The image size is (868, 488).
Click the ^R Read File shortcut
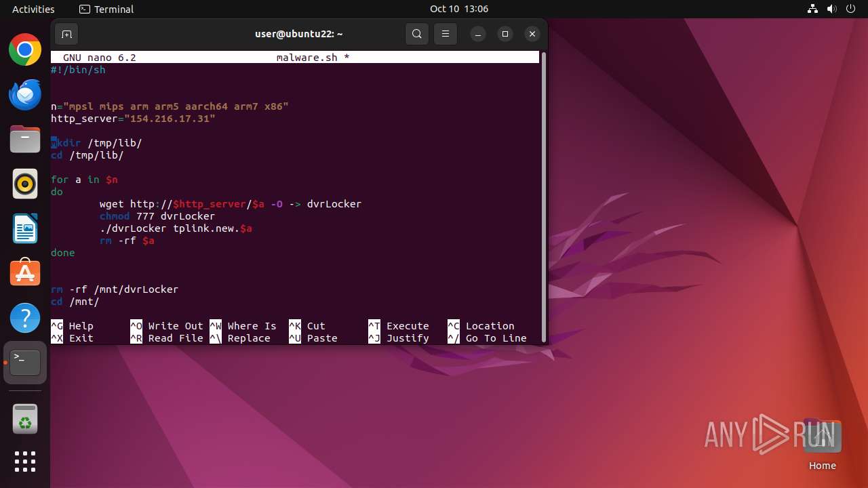tap(167, 338)
